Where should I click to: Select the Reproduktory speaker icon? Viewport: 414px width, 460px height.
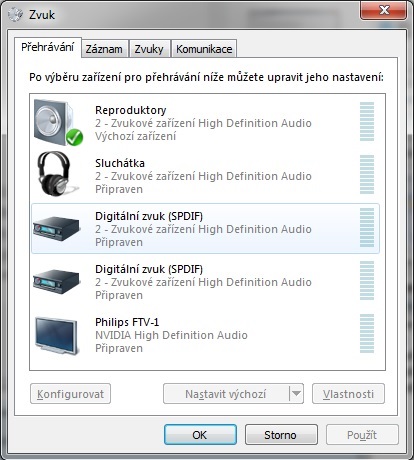pos(58,123)
